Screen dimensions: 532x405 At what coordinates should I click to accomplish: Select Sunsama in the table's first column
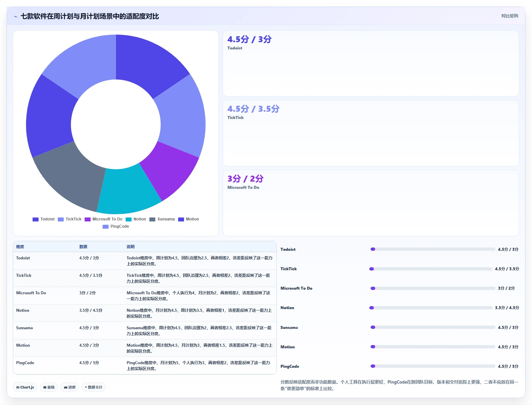click(24, 328)
